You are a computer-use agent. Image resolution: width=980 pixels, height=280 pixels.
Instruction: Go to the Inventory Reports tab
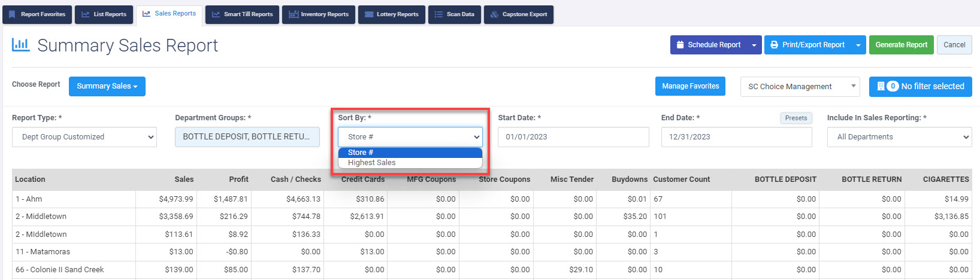pos(319,14)
